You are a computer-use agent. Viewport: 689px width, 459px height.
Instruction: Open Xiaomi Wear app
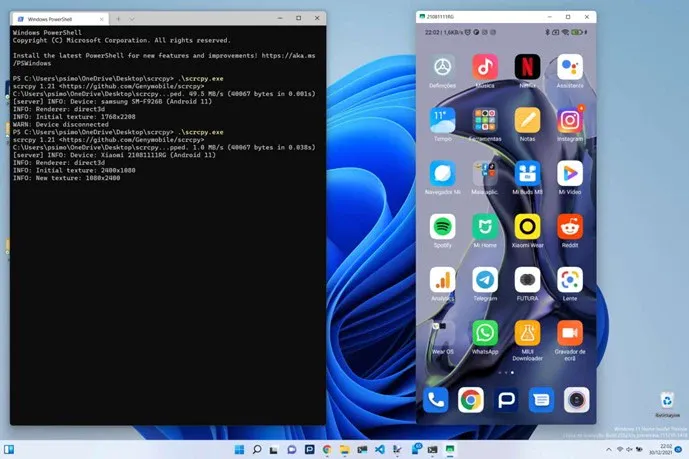527,227
